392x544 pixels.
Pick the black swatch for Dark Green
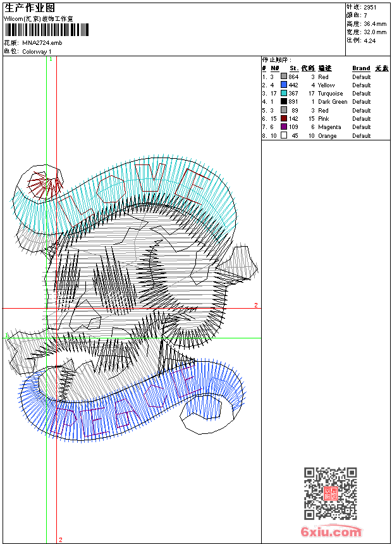pos(284,102)
